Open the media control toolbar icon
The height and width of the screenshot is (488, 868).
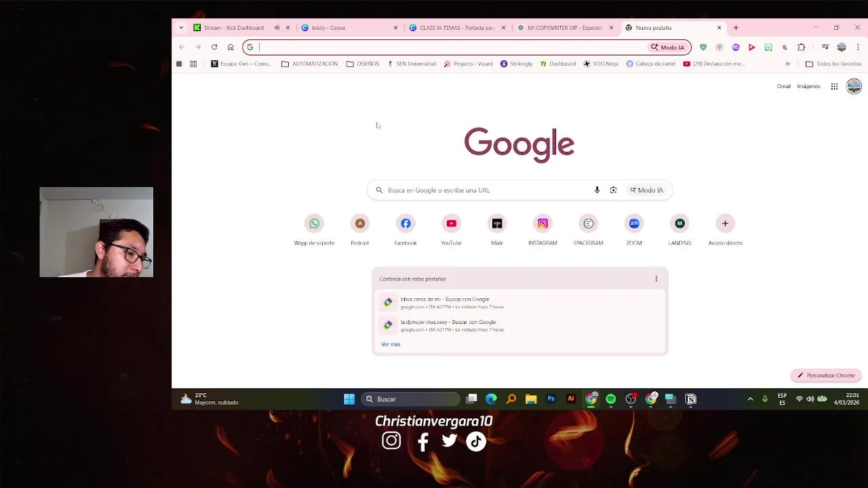(825, 47)
